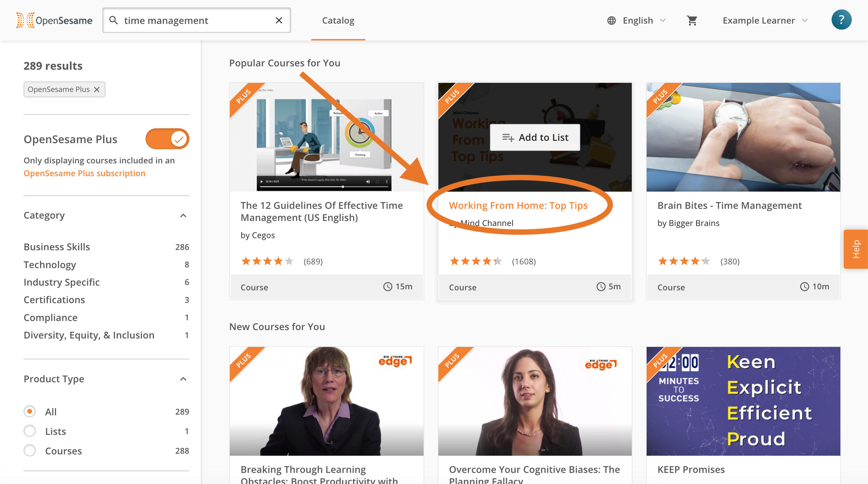Click the 10m clock duration icon
Image resolution: width=868 pixels, height=484 pixels.
point(805,287)
